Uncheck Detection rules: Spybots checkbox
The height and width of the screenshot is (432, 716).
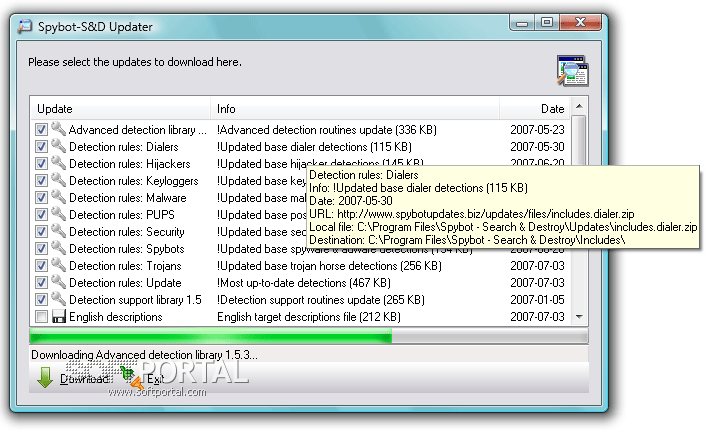coord(41,248)
